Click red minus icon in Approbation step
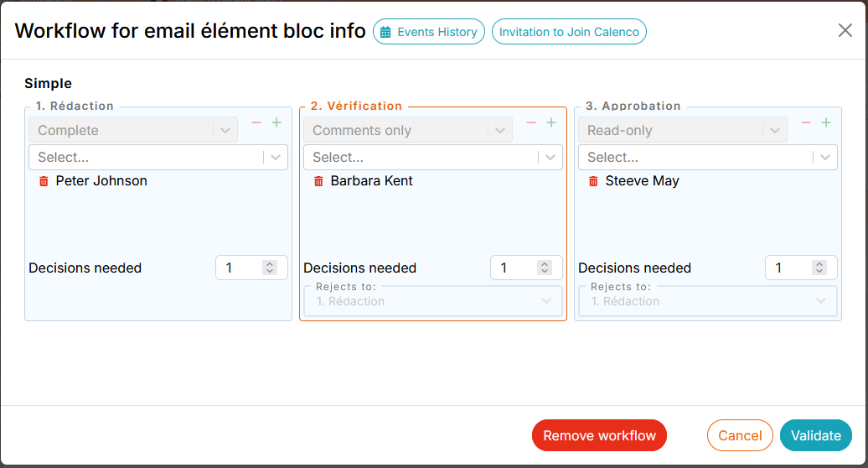 point(806,123)
